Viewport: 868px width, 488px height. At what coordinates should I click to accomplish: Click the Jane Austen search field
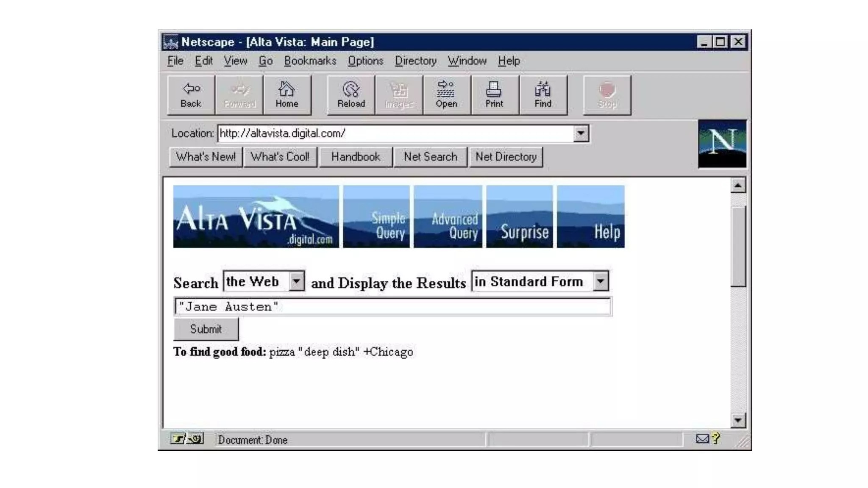[x=392, y=307]
